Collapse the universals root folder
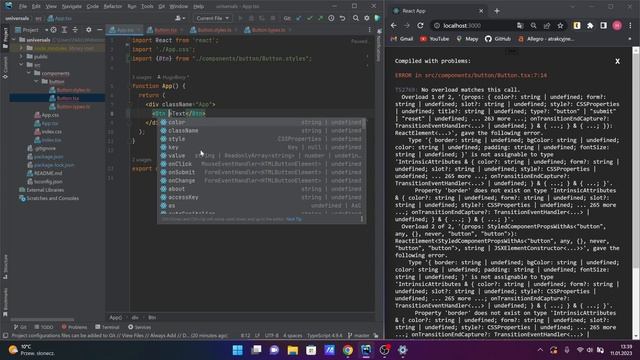640x360 pixels. [13, 40]
